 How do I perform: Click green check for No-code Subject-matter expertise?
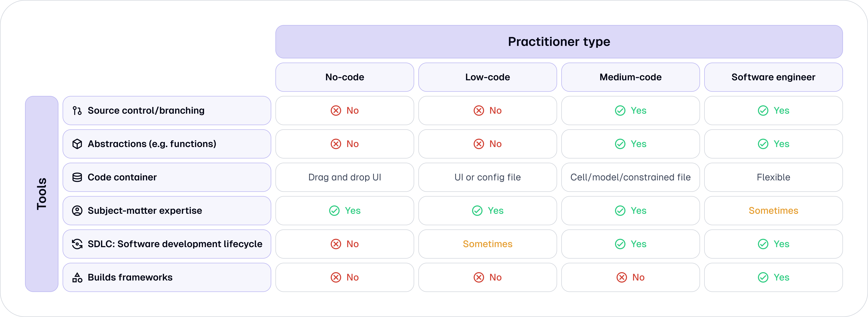point(334,211)
